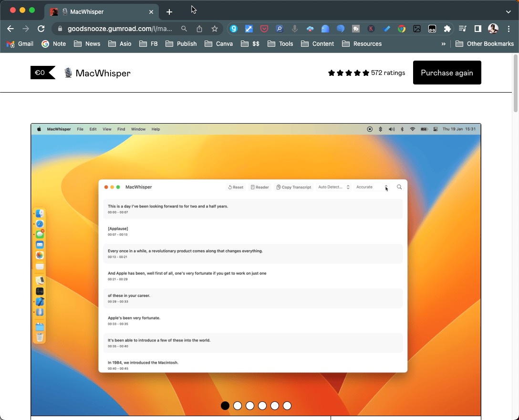Viewport: 519px width, 420px height.
Task: Open a new browser tab
Action: [169, 12]
